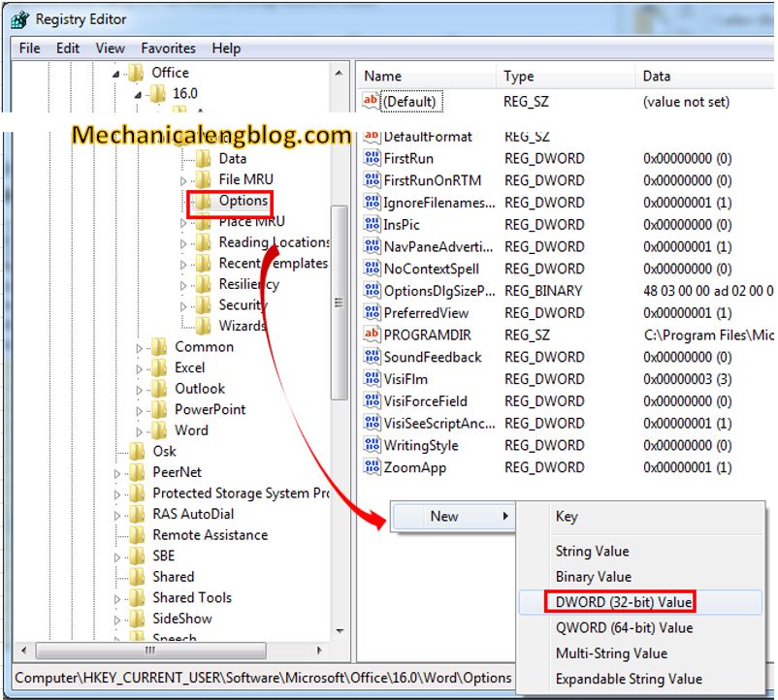Viewport: 778px width, 700px height.
Task: Click the "ab" icon next to DefaultFormat
Action: pos(373,137)
